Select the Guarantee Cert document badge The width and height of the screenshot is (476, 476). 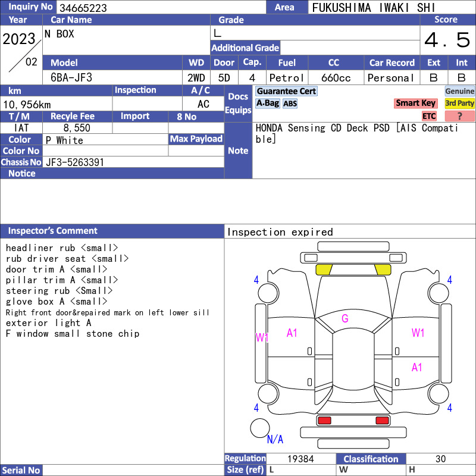tap(286, 91)
